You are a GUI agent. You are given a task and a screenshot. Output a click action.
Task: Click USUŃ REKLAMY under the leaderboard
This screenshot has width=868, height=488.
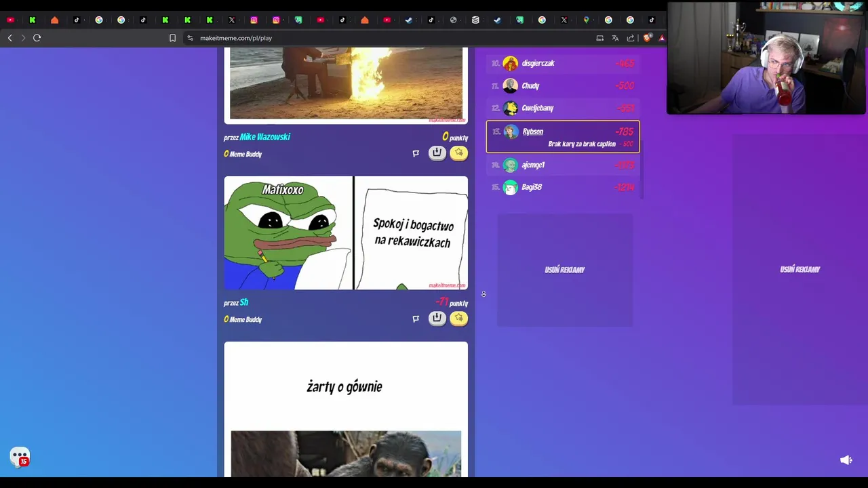tap(565, 270)
